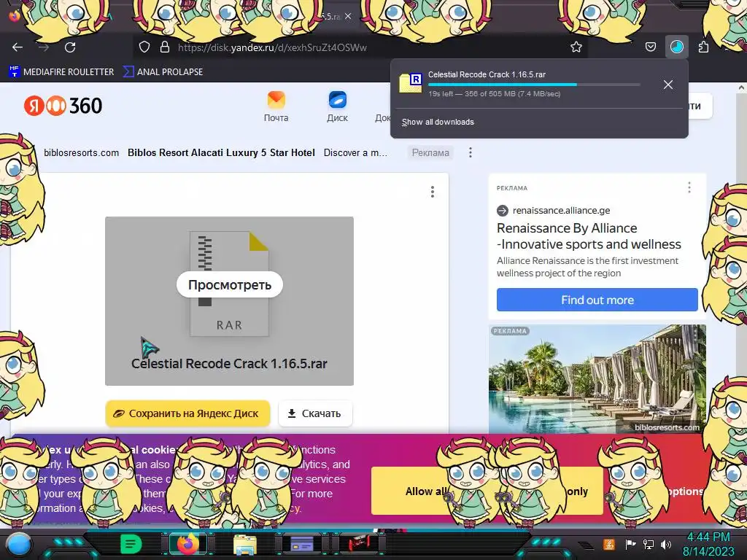Toggle the downloads progress toolbar icon
The image size is (747, 560).
pyautogui.click(x=676, y=47)
